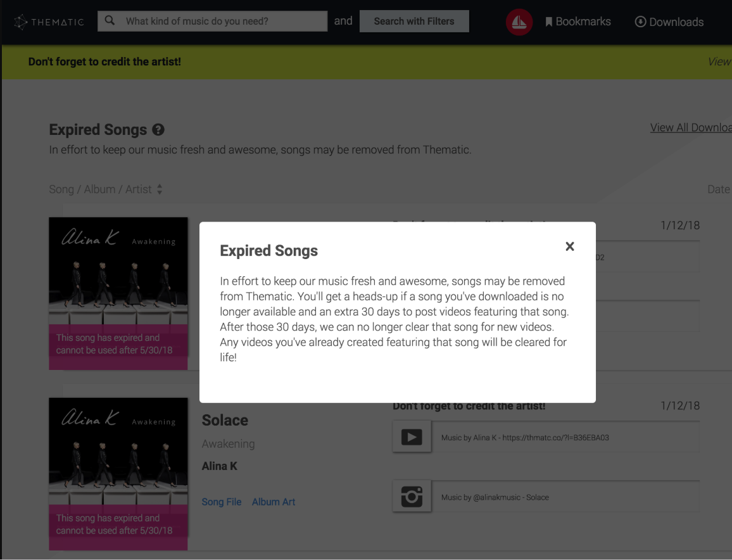Focus the music search input field

pyautogui.click(x=212, y=21)
